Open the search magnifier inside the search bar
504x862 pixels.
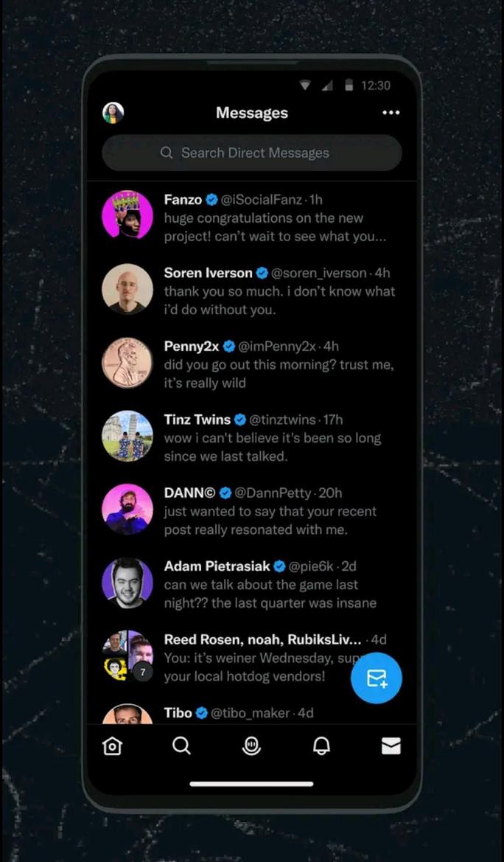167,153
